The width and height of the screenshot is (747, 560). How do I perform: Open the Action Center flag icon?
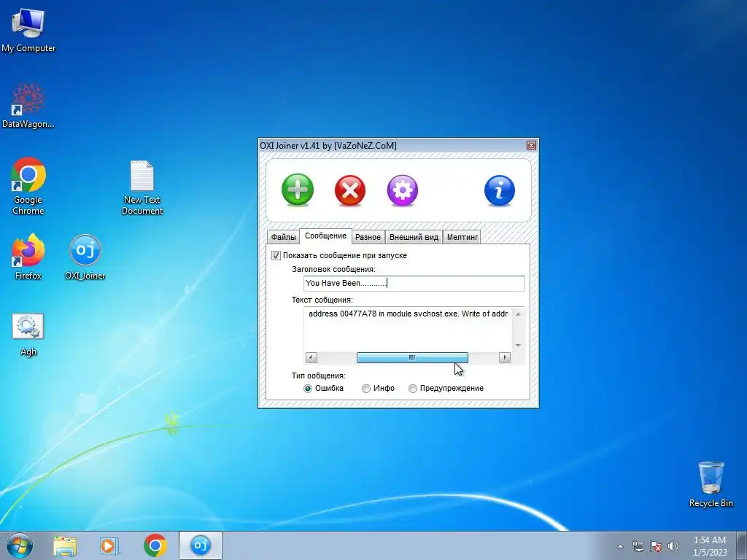[656, 546]
